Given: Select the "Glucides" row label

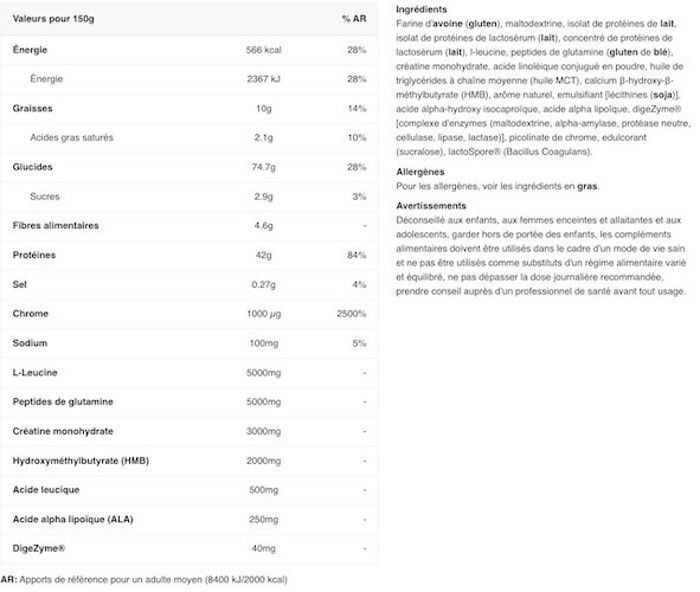Looking at the screenshot, I should [33, 166].
